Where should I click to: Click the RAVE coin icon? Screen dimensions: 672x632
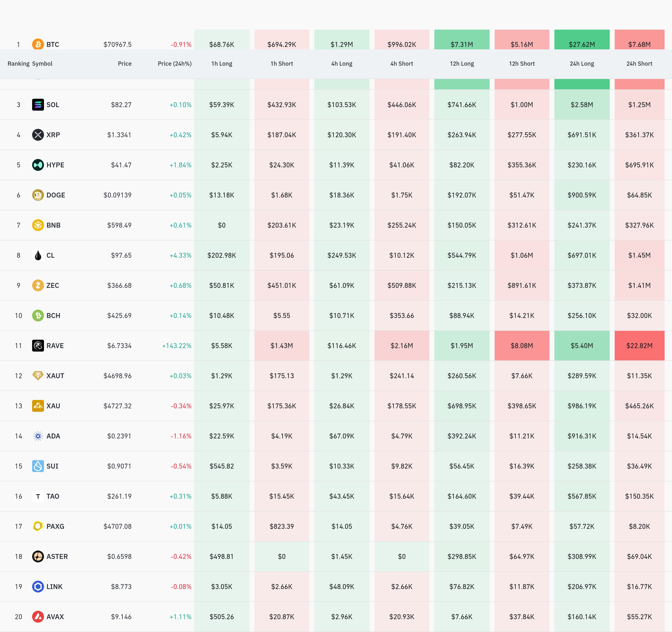(38, 346)
